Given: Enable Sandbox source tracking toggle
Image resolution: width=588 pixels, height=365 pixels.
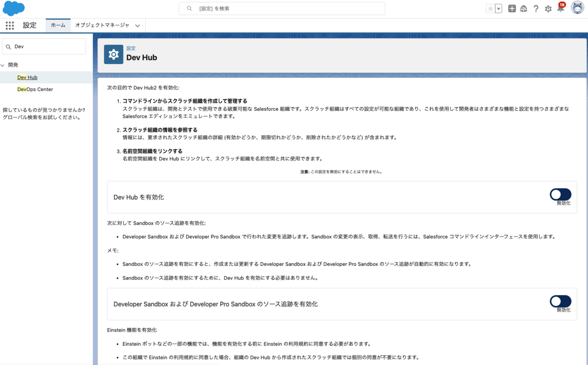Looking at the screenshot, I should coord(560,301).
